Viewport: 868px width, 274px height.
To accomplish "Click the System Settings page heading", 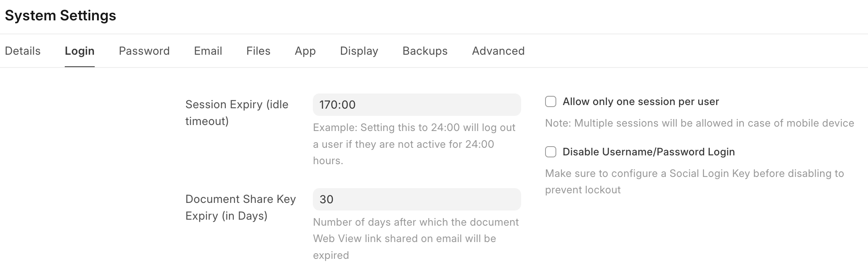I will 60,16.
